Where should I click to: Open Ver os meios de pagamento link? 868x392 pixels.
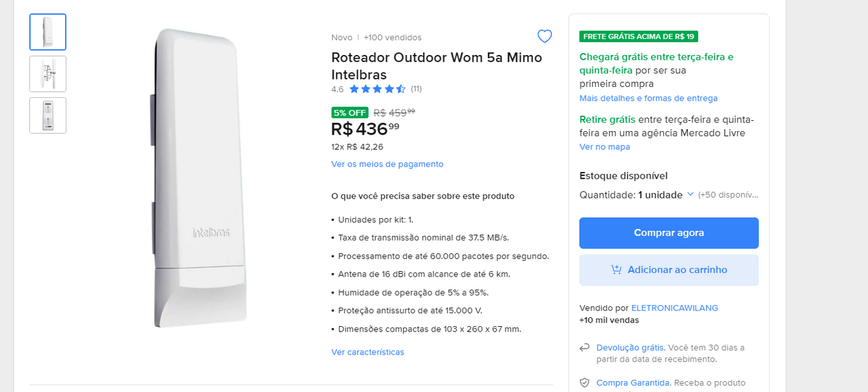tap(387, 164)
